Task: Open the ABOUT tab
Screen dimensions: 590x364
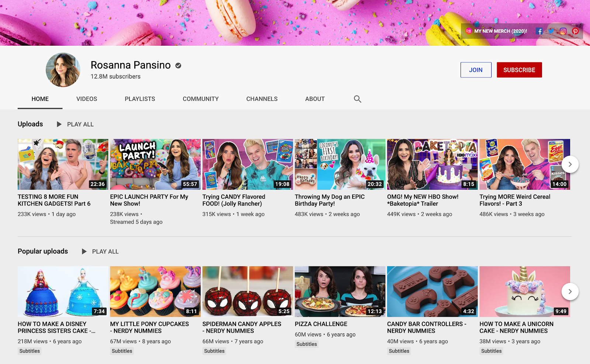Action: click(x=315, y=99)
